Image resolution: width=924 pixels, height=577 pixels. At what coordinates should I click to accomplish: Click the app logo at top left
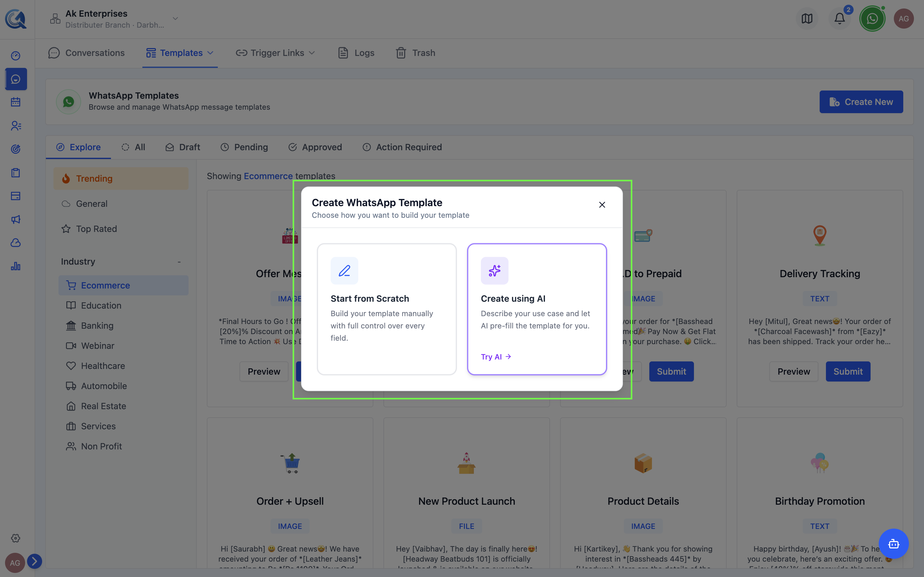click(x=16, y=19)
